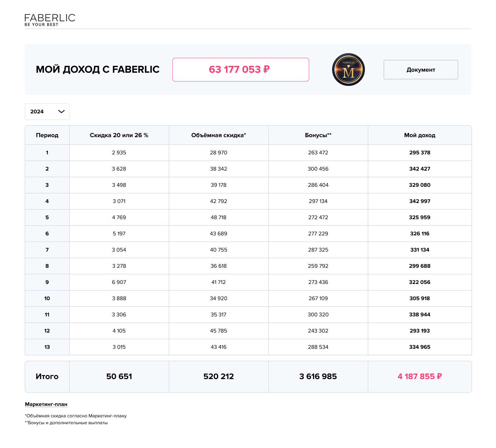Open the Документ button
Image resolution: width=496 pixels, height=448 pixels.
421,70
